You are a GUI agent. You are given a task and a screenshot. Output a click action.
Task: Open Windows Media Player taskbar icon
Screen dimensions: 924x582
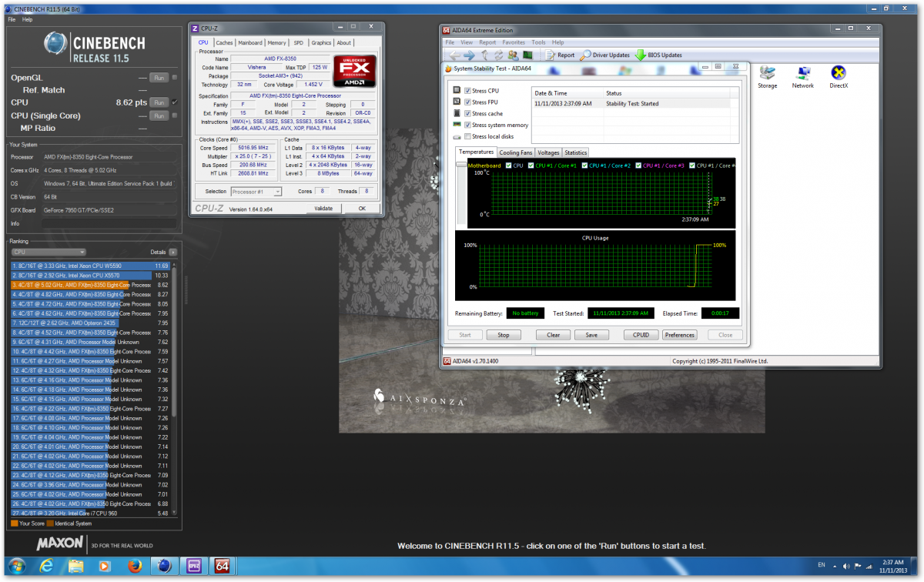tap(105, 567)
